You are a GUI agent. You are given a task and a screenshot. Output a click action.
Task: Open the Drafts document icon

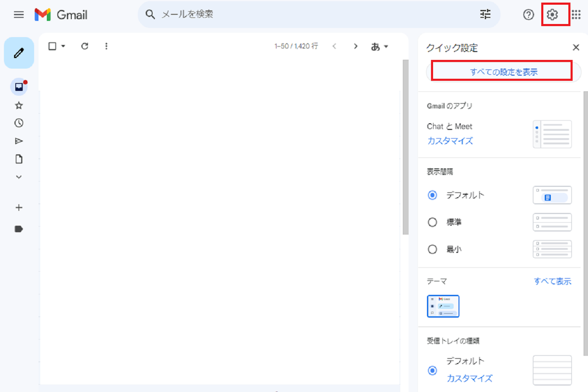click(19, 159)
